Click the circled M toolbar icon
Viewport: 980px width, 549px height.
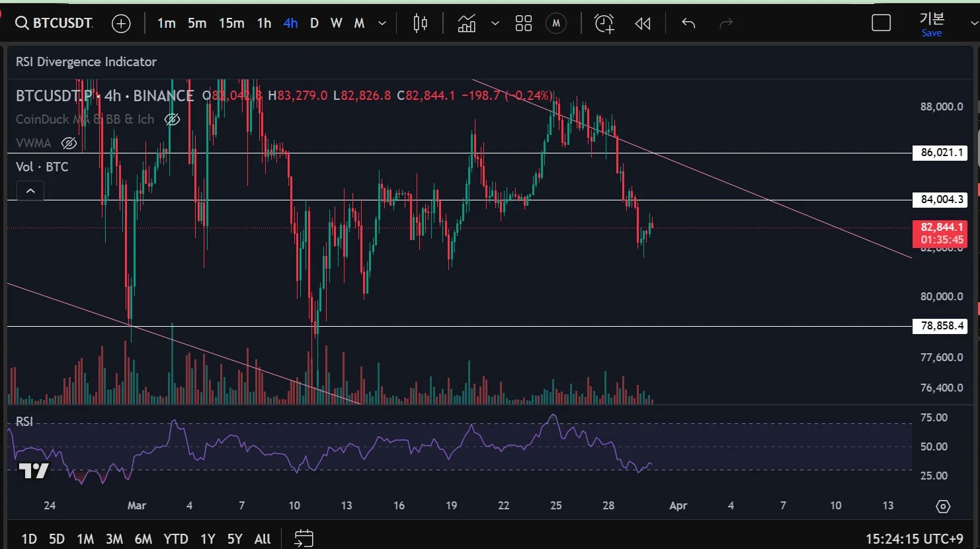click(x=556, y=24)
